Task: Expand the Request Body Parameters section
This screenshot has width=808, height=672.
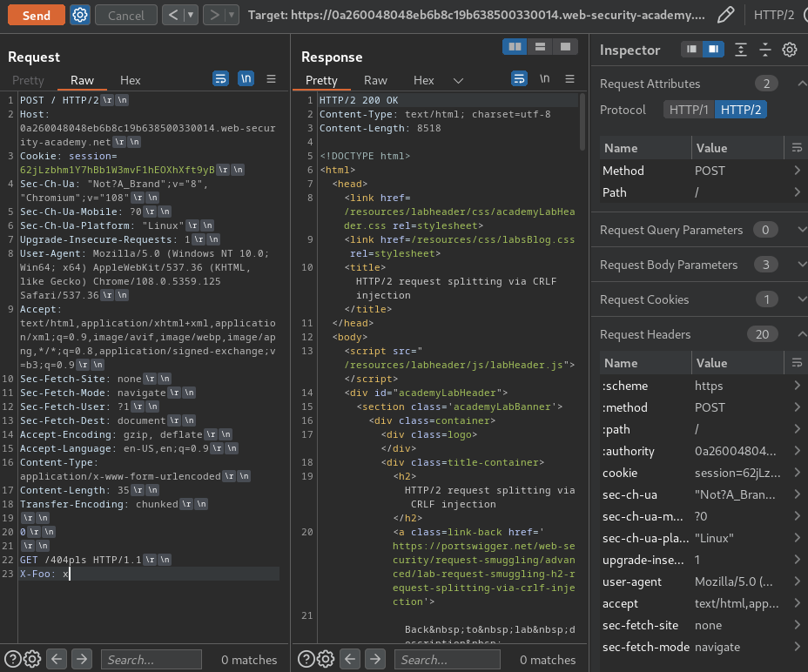Action: [801, 265]
